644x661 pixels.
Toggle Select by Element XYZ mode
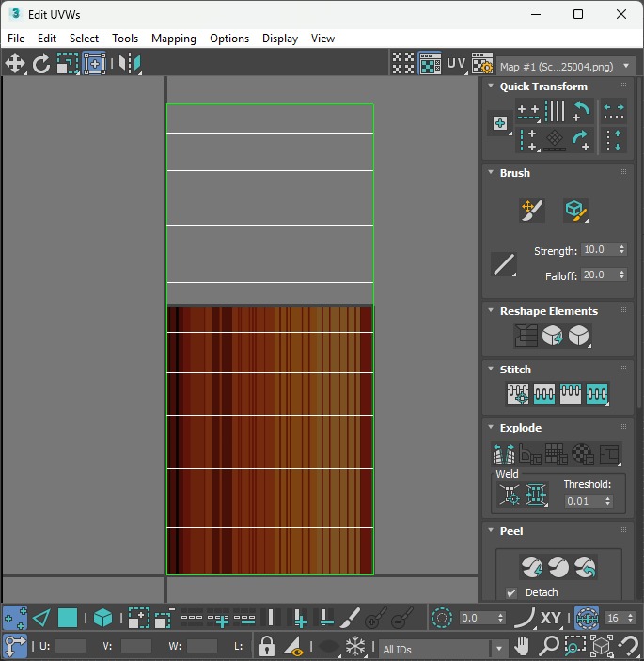coord(102,618)
